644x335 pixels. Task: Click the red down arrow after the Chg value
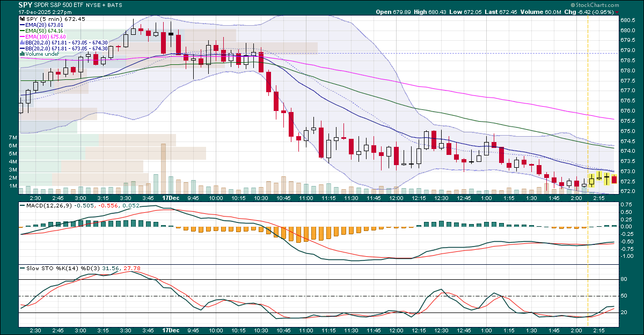pos(618,12)
